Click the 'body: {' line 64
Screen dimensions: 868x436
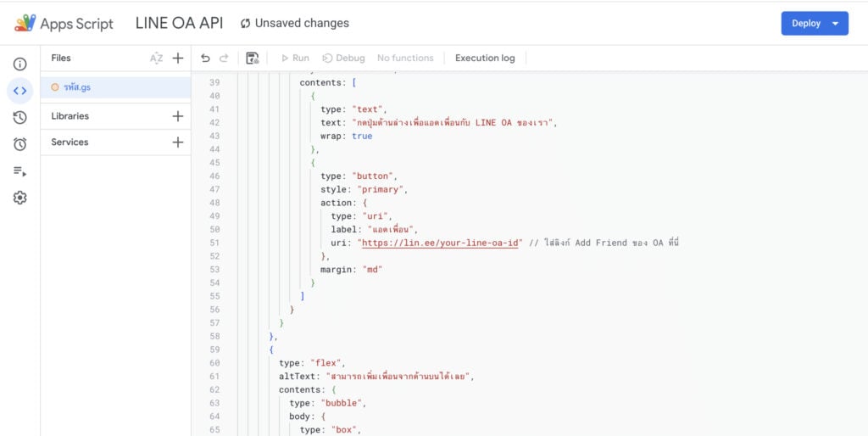307,416
